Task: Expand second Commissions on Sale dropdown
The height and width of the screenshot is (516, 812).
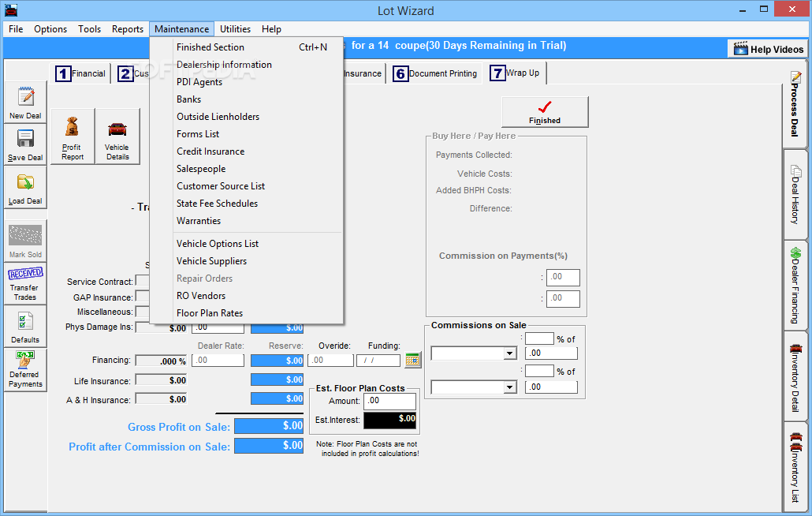Action: click(x=510, y=387)
